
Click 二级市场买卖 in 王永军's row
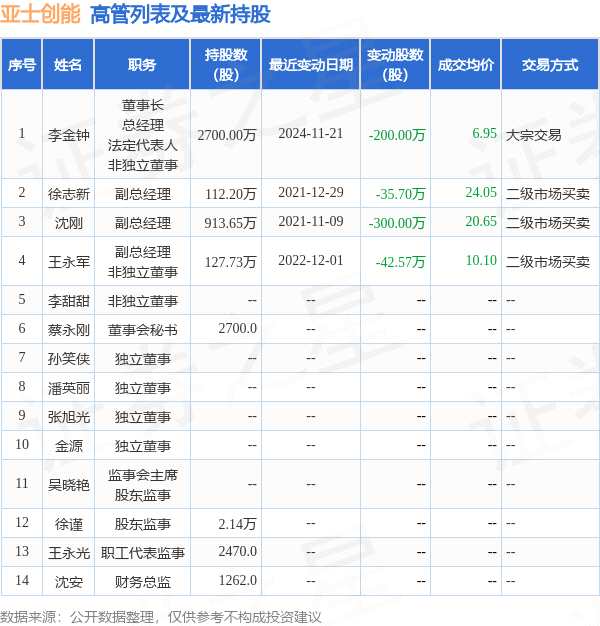[548, 262]
